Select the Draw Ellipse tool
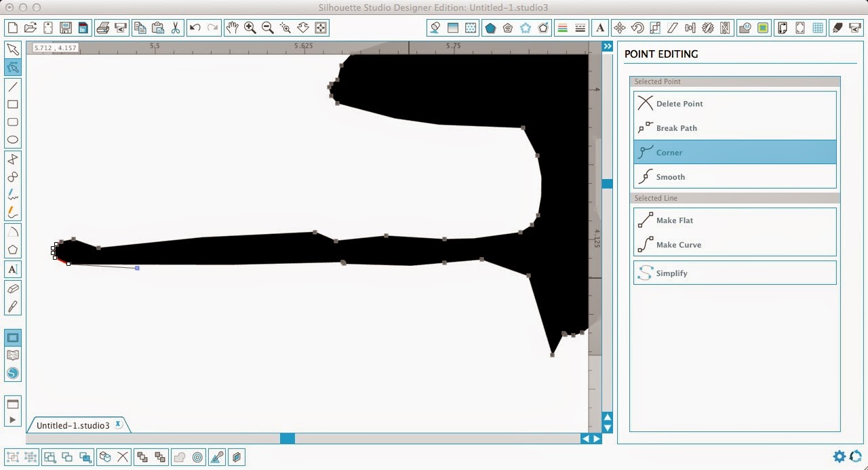 coord(13,139)
